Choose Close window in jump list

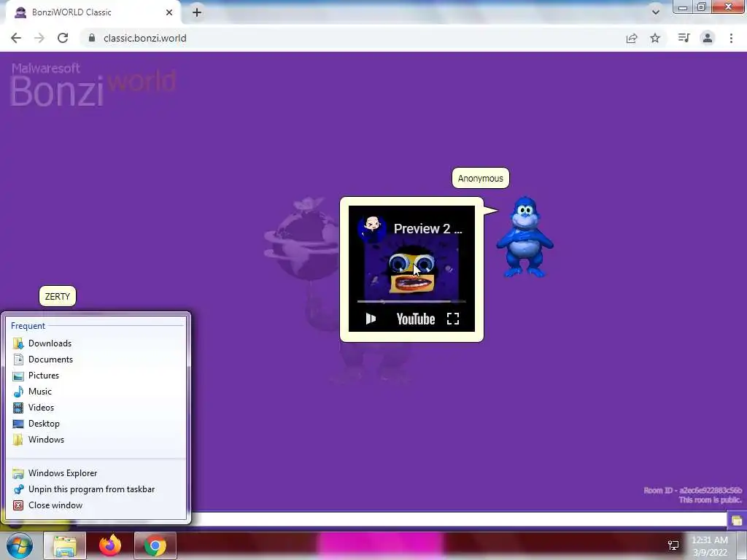point(97,505)
